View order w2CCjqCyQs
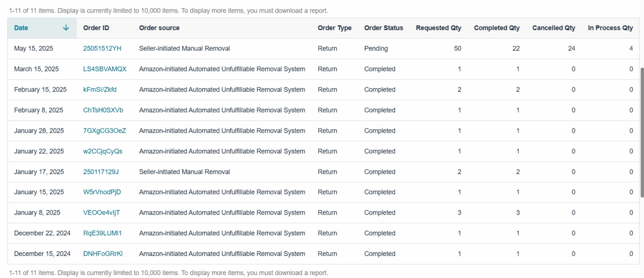644x278 pixels. click(103, 151)
